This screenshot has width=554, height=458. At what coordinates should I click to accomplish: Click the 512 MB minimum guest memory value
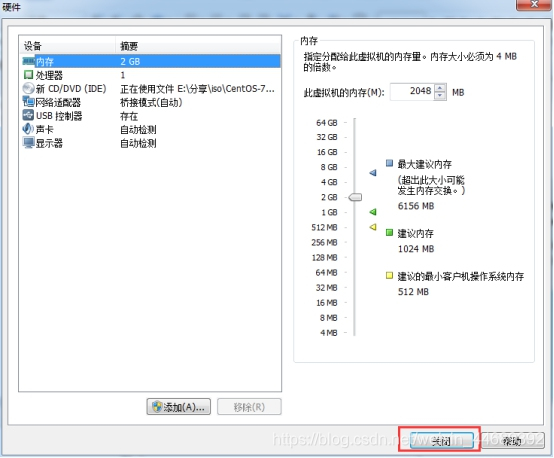[413, 292]
